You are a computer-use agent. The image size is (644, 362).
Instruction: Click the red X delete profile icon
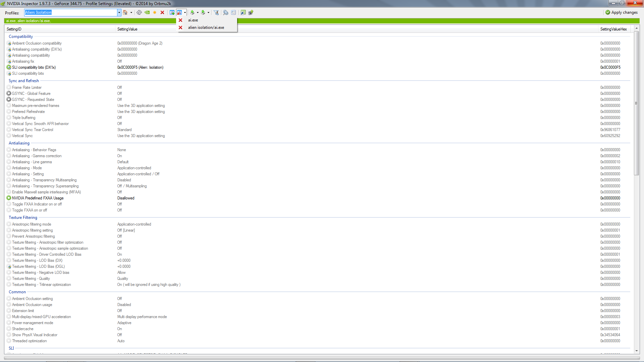(x=162, y=12)
